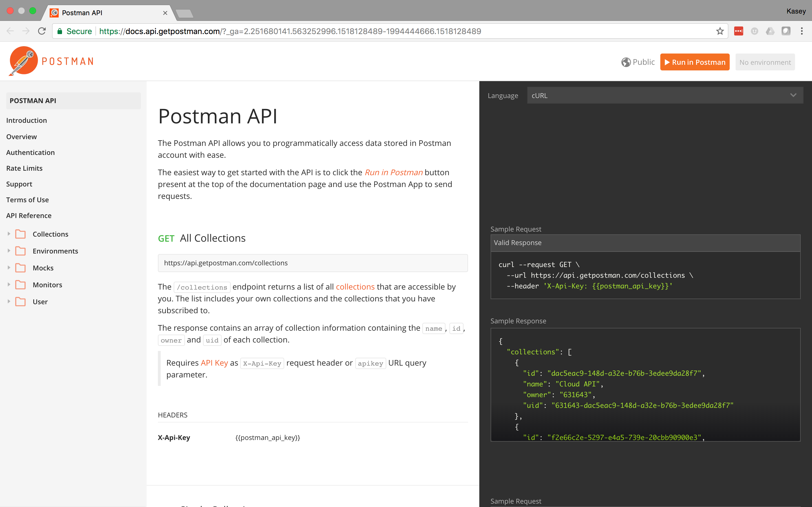Screen dimensions: 812x507
Task: Click the Introduction menu item
Action: click(x=26, y=120)
